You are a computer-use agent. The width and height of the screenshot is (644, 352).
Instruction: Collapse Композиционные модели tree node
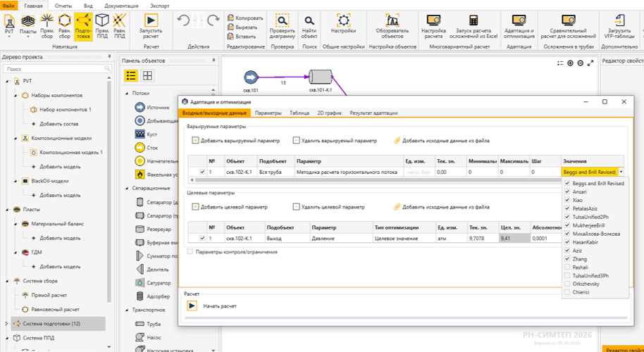pyautogui.click(x=16, y=138)
